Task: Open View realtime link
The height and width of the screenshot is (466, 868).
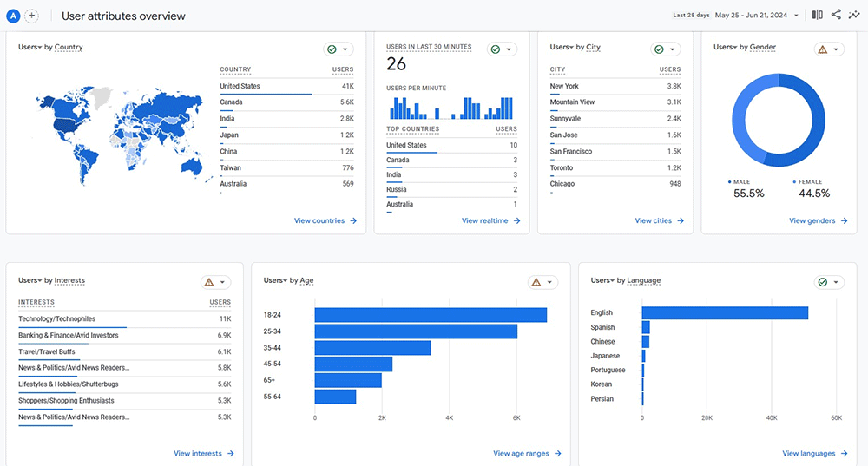Action: click(x=490, y=221)
